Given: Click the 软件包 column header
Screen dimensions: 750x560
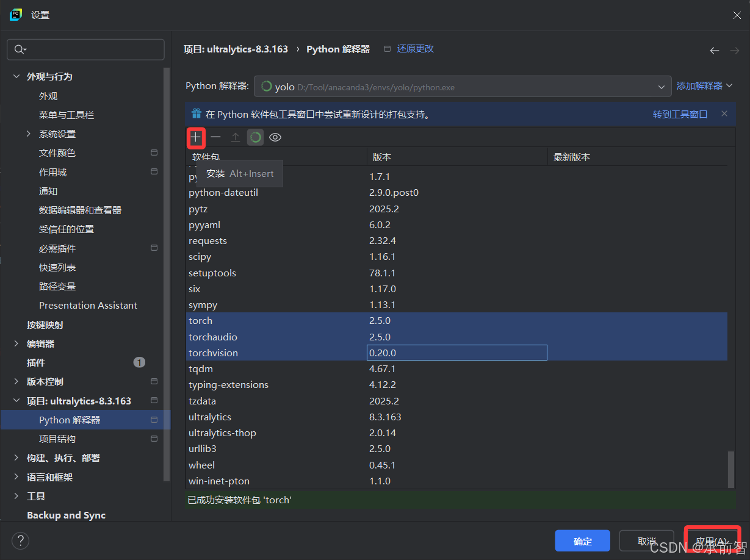Looking at the screenshot, I should 276,157.
